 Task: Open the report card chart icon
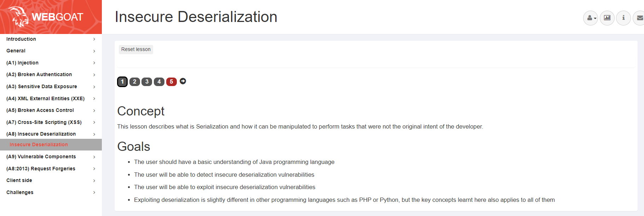(607, 18)
